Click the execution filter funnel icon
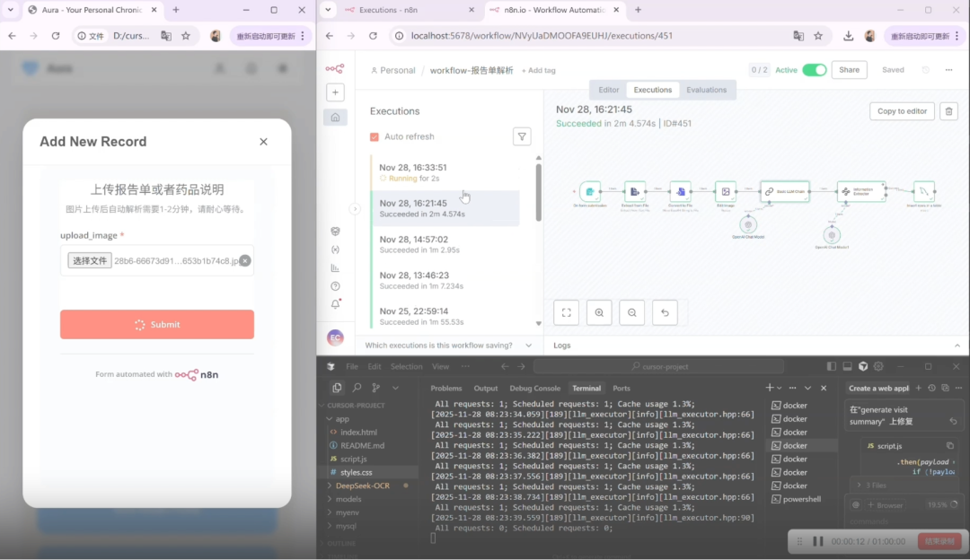This screenshot has height=560, width=970. click(522, 136)
